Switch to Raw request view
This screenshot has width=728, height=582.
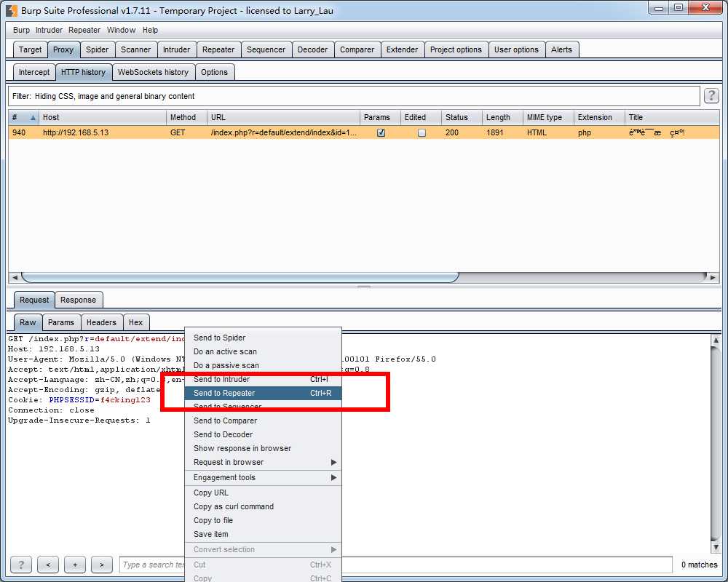pyautogui.click(x=28, y=322)
